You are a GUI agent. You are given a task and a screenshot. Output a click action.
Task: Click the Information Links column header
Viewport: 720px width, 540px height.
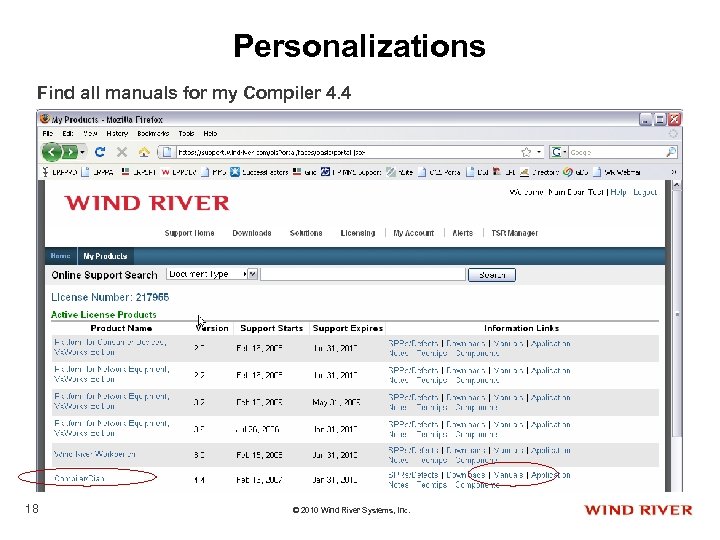pyautogui.click(x=522, y=328)
